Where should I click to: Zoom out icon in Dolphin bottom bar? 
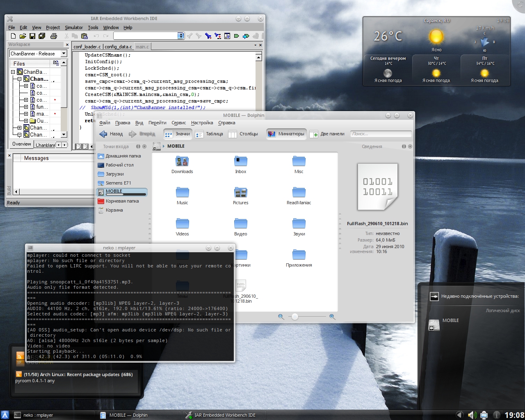pyautogui.click(x=281, y=317)
